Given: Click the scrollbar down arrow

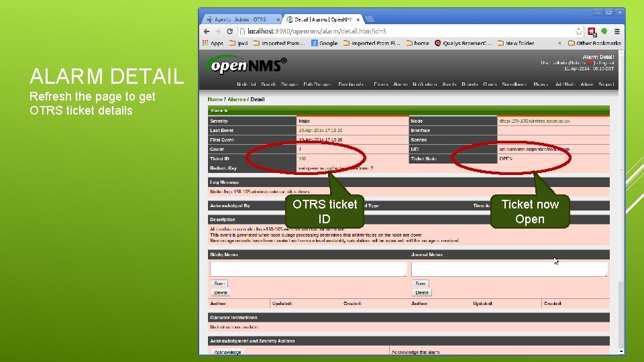Looking at the screenshot, I should 621,351.
